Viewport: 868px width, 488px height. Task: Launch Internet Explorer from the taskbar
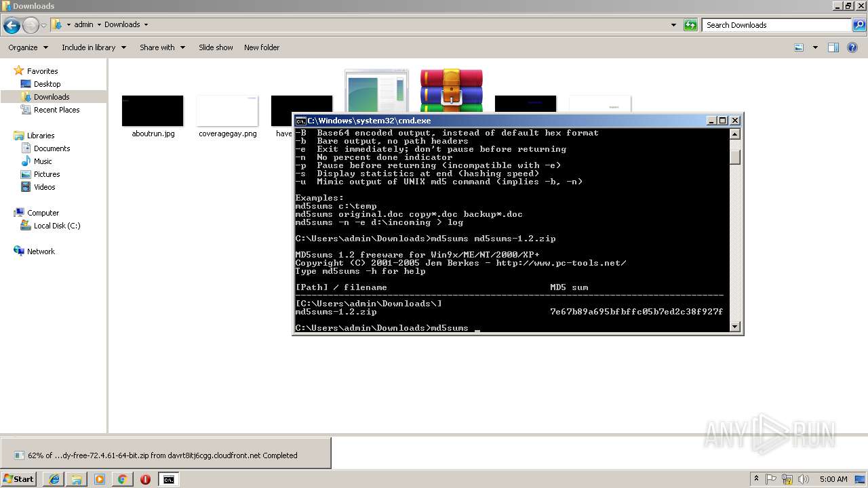(54, 479)
